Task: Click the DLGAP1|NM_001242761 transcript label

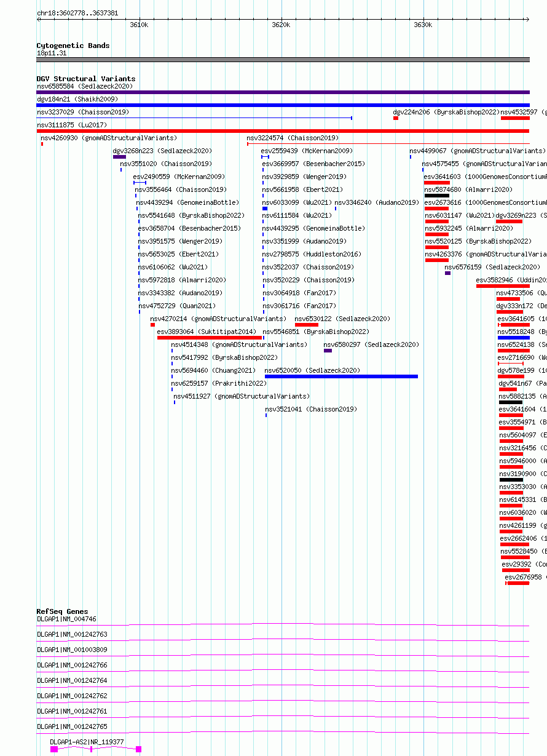Action: 72,711
